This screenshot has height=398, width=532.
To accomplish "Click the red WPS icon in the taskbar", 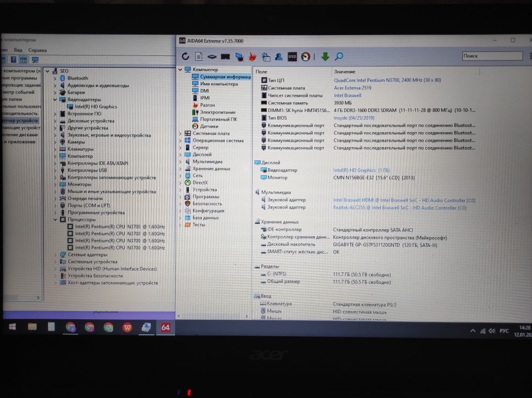I will coord(127,327).
